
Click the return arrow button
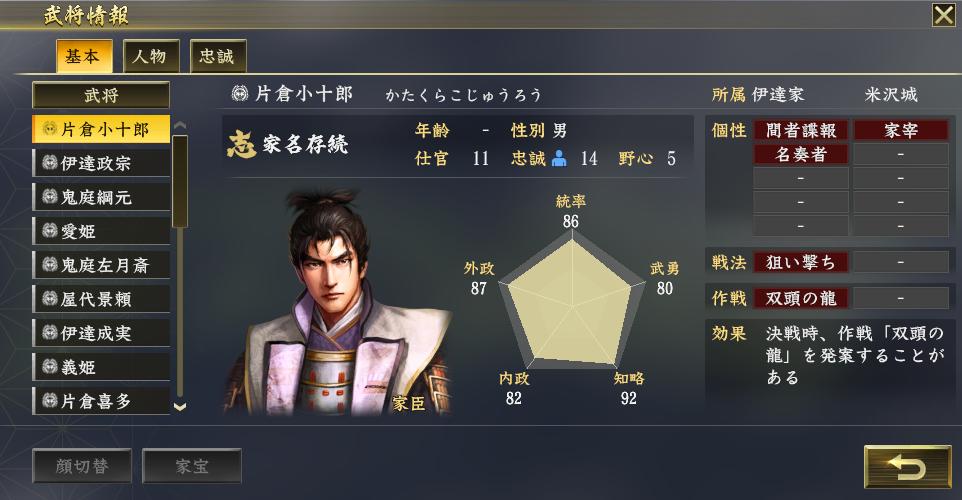[x=907, y=467]
